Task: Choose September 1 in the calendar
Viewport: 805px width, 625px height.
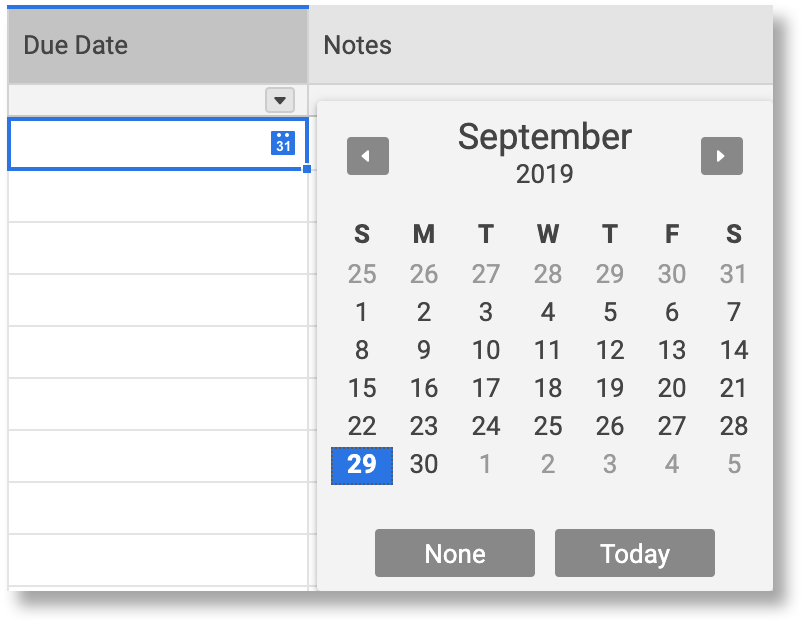Action: click(362, 312)
